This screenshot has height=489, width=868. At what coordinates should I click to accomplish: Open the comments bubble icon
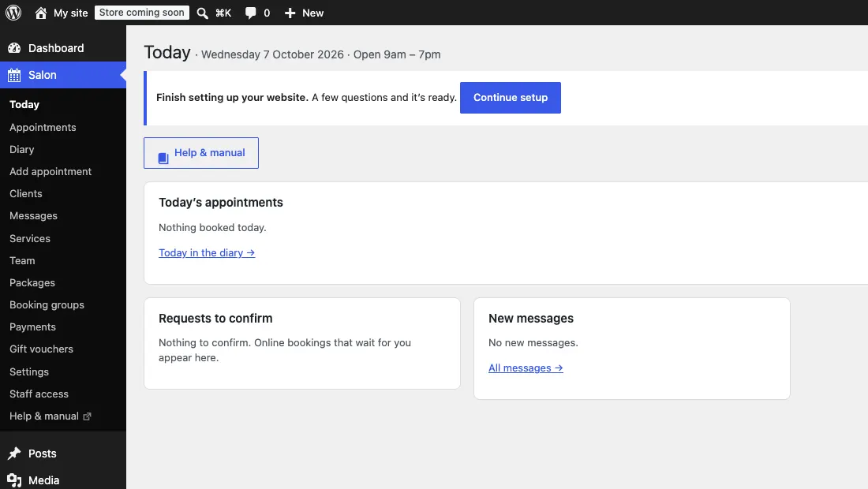[251, 13]
